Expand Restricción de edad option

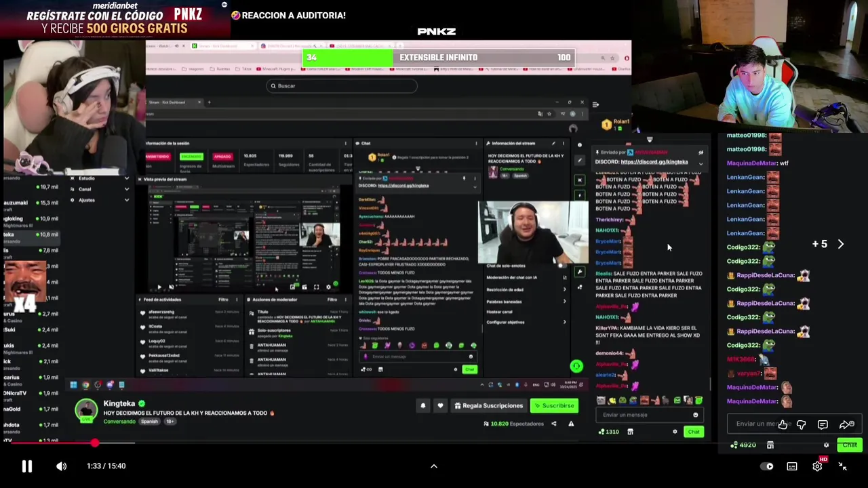click(526, 290)
